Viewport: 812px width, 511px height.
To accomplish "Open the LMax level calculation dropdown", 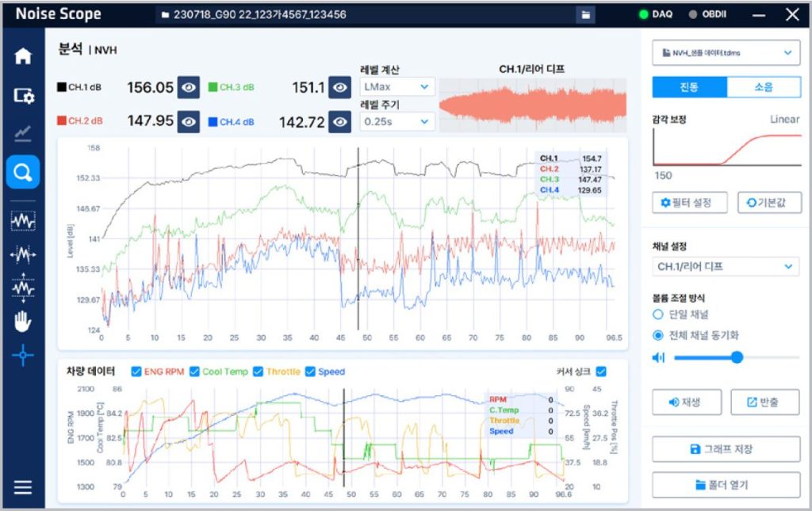I will coord(396,86).
